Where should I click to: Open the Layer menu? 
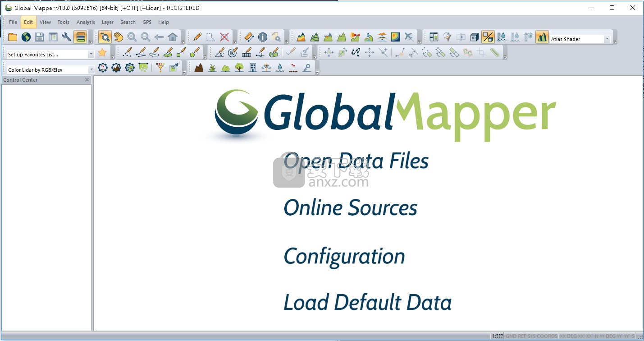[108, 22]
